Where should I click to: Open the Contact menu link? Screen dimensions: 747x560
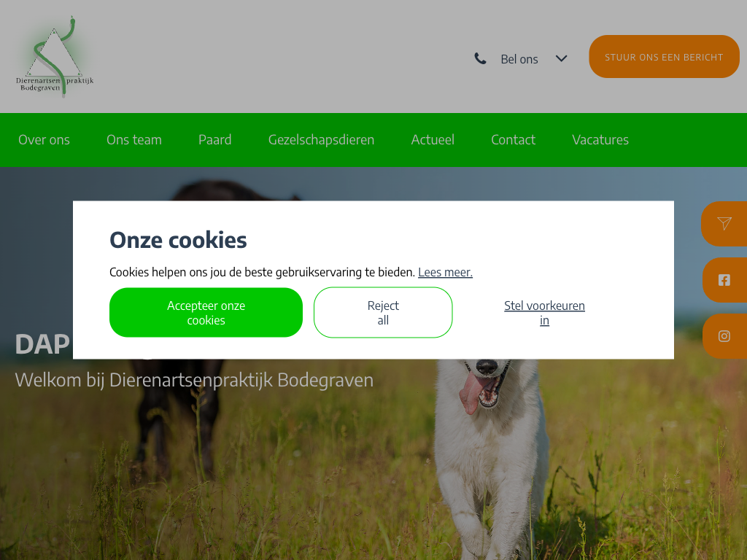coord(513,139)
